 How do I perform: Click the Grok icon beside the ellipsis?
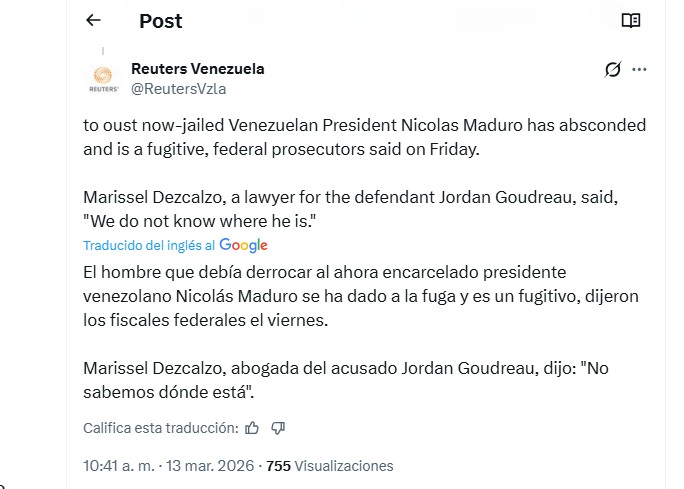[613, 69]
